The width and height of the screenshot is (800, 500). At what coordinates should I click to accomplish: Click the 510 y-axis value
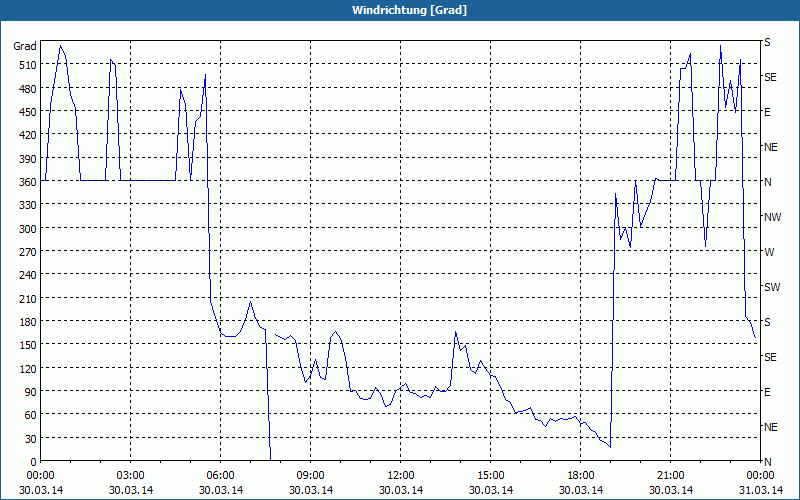pyautogui.click(x=28, y=65)
